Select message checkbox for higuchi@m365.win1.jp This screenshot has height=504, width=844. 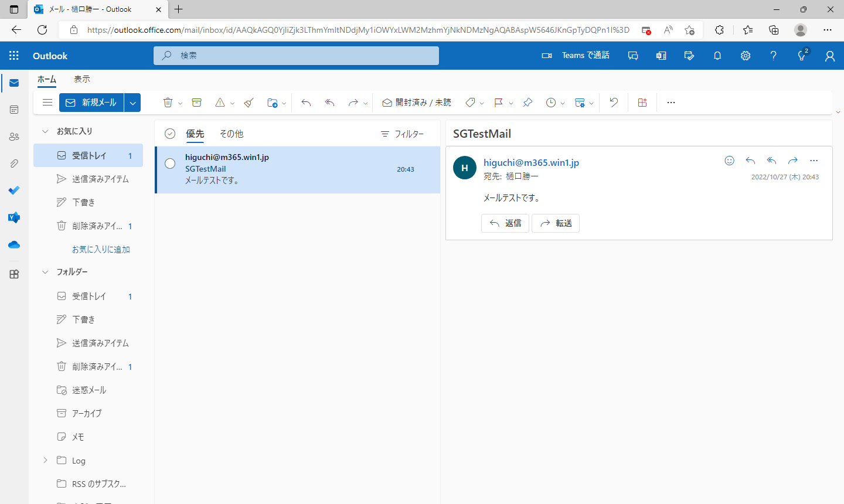[170, 164]
